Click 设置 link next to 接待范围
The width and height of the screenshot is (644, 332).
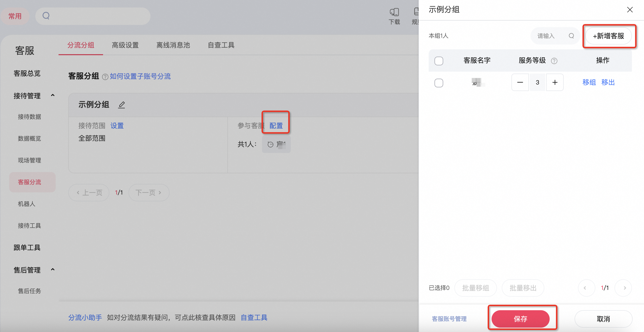coord(117,126)
